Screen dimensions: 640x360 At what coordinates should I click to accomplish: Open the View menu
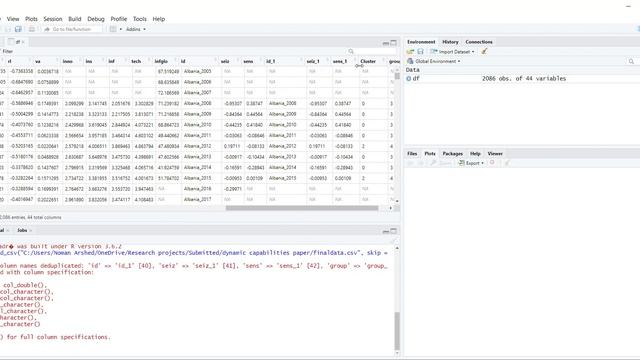coord(13,19)
